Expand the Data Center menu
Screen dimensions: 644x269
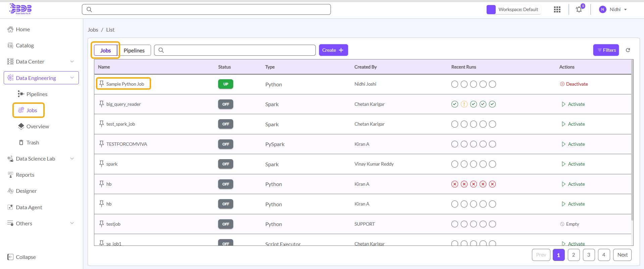[72, 61]
